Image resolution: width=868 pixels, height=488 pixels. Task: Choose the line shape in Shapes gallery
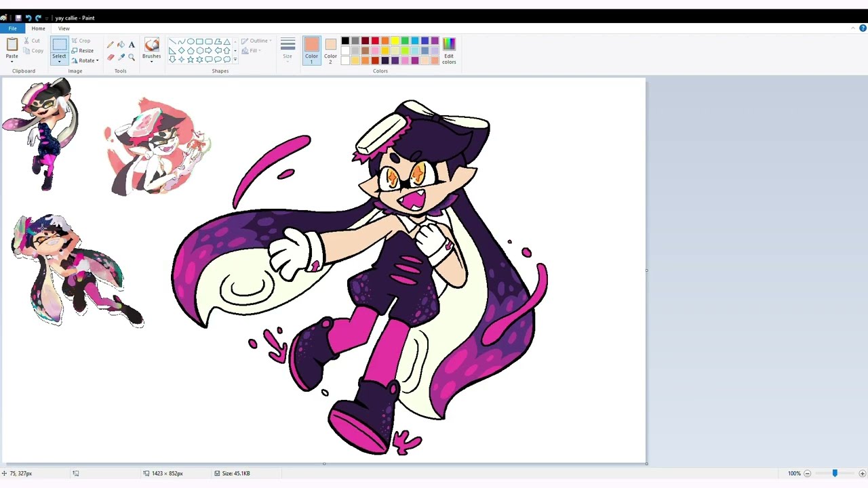pyautogui.click(x=172, y=41)
